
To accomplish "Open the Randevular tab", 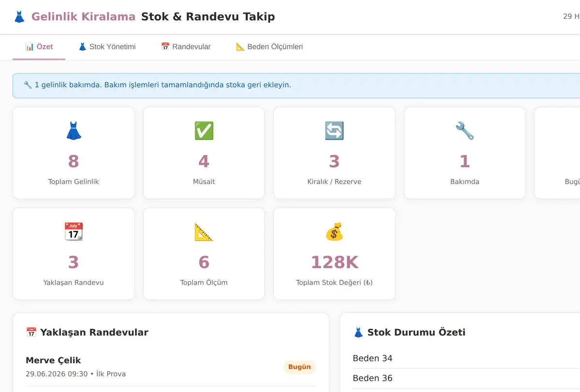I will (186, 47).
